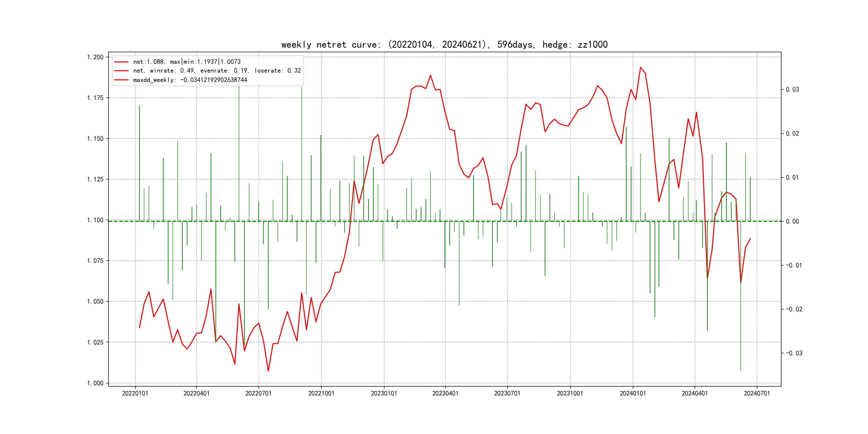Click x-axis label 20231001

[x=570, y=394]
